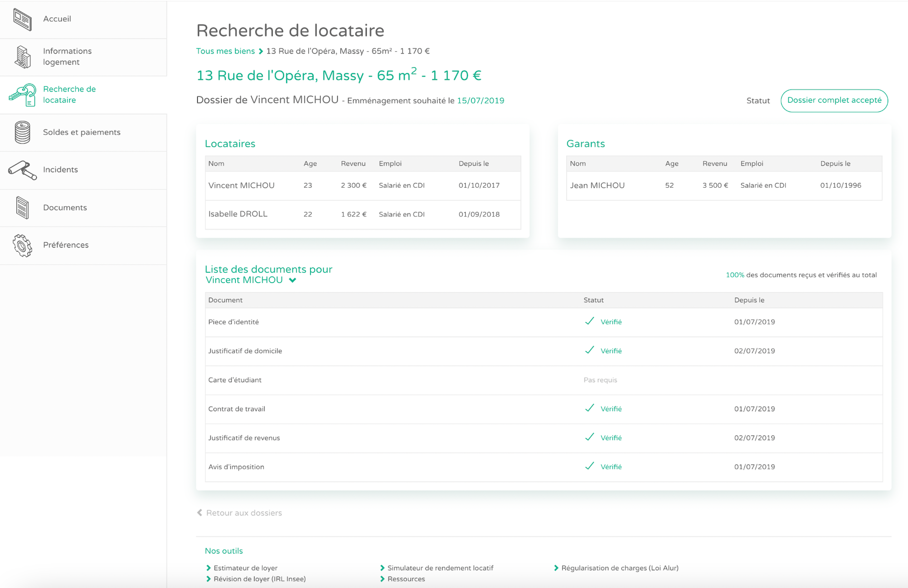908x588 pixels.
Task: Click the Nos outils heading
Action: [224, 551]
